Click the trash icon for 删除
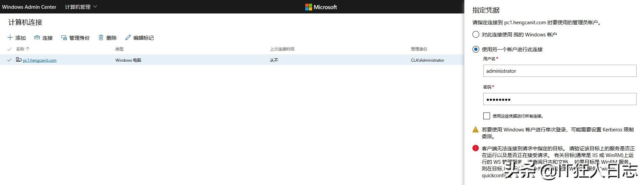 click(101, 37)
